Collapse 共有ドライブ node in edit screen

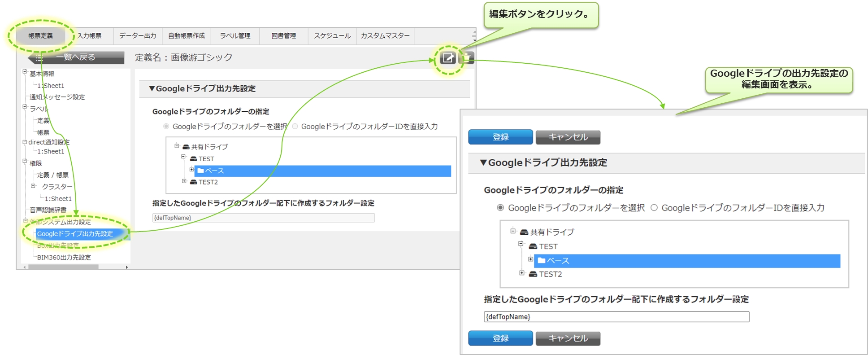click(x=513, y=231)
